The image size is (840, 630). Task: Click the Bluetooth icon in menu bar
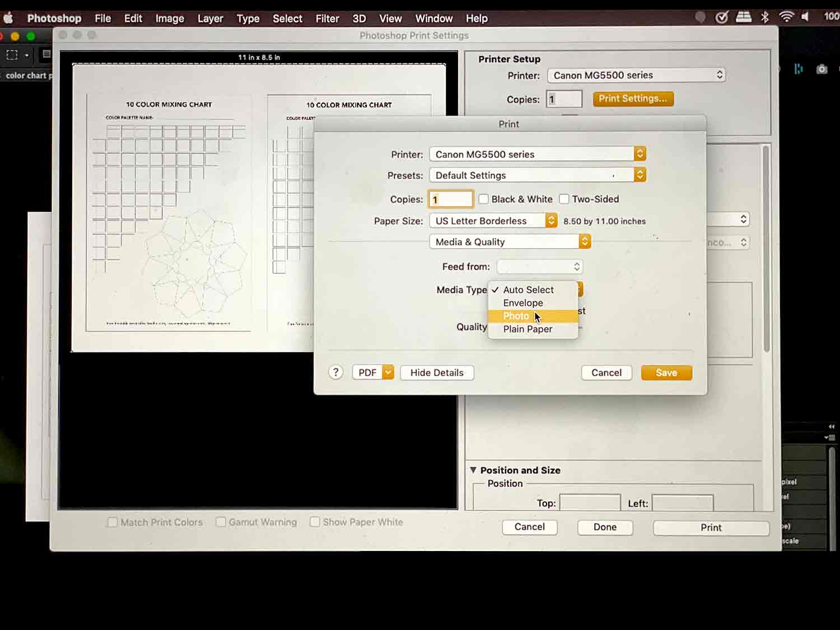point(765,17)
